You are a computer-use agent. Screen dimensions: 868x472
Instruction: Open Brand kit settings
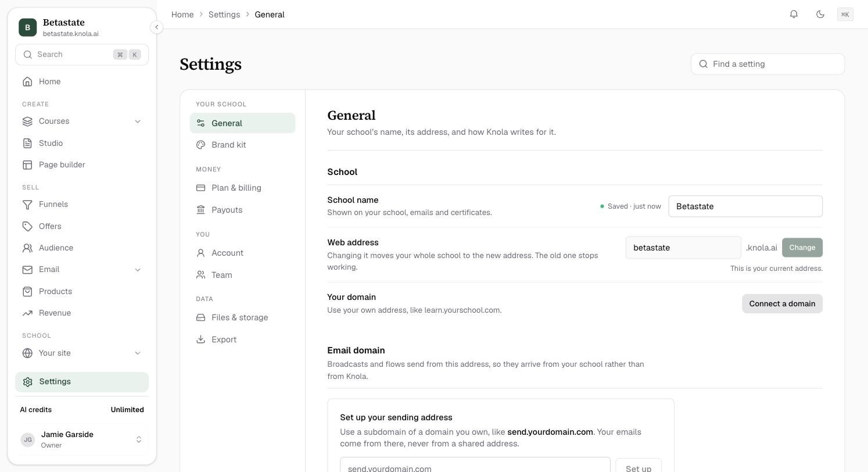(242, 145)
